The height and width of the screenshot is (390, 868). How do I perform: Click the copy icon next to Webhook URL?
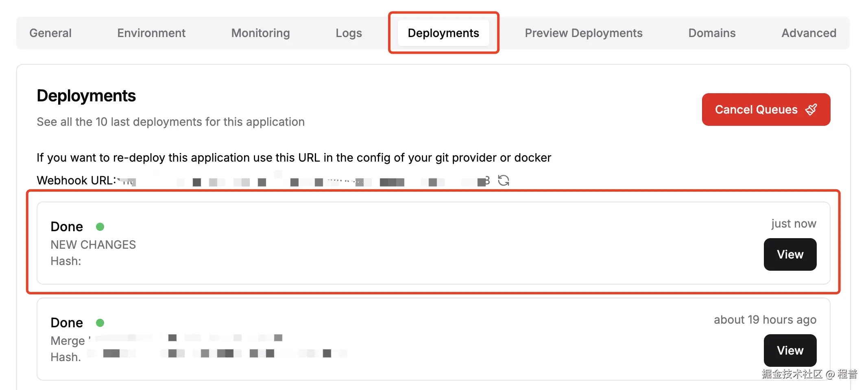486,181
